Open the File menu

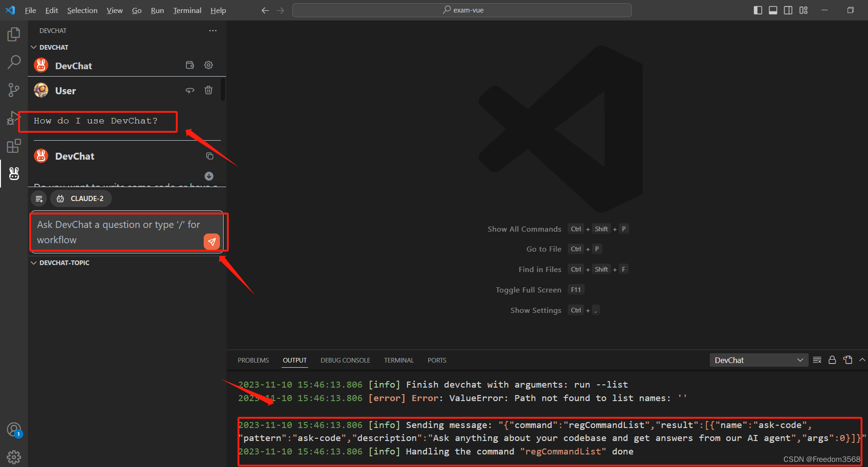tap(31, 10)
